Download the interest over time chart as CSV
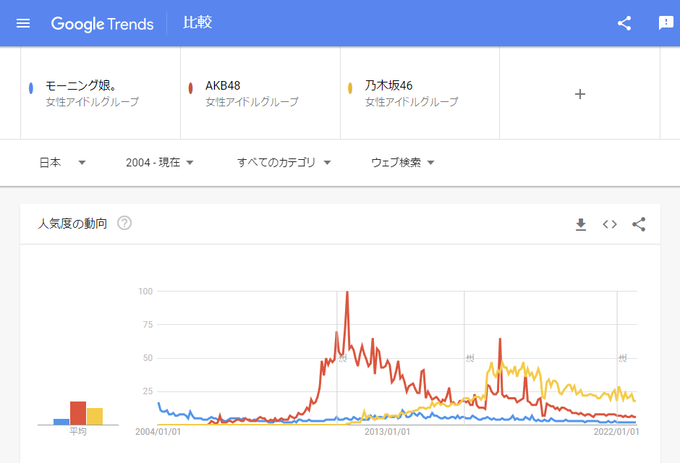Viewport: 680px width, 463px height. tap(581, 224)
